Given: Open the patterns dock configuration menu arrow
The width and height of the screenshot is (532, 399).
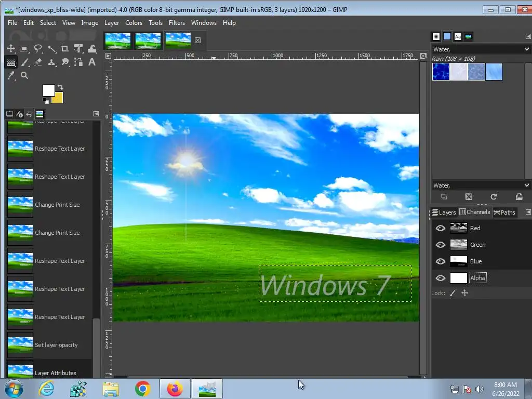Looking at the screenshot, I should tap(528, 36).
